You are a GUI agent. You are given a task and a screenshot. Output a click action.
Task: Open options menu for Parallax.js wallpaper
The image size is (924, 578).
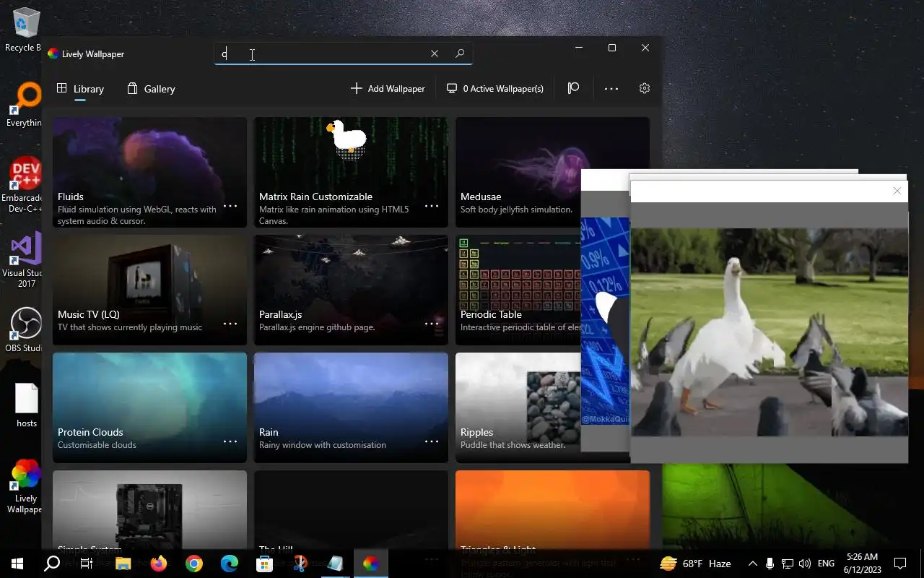(x=432, y=324)
